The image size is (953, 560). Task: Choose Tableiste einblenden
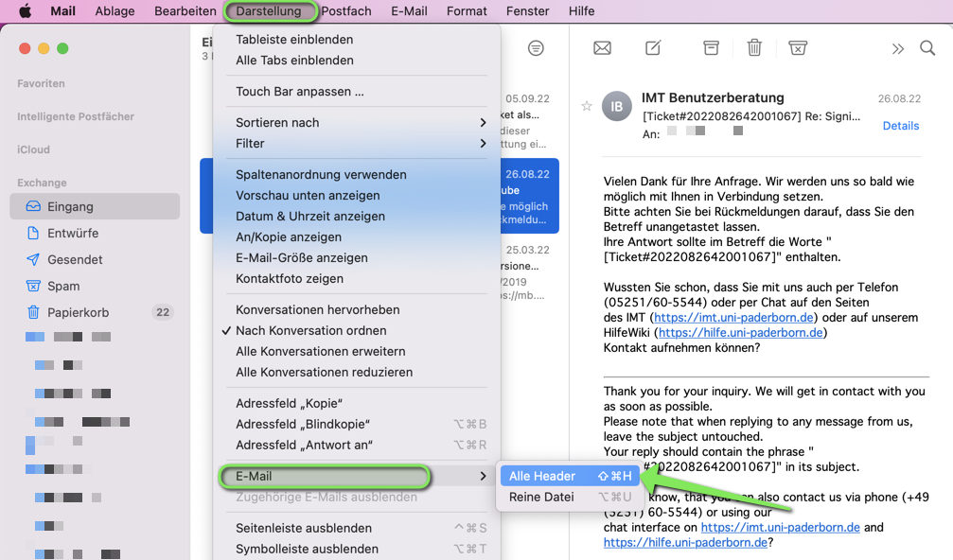click(x=357, y=40)
